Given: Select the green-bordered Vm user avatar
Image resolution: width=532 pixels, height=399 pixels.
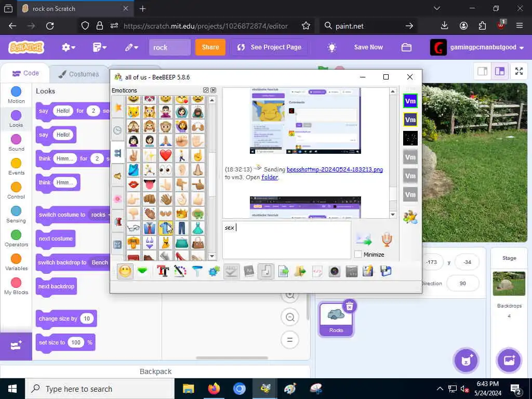Looking at the screenshot, I should click(410, 101).
